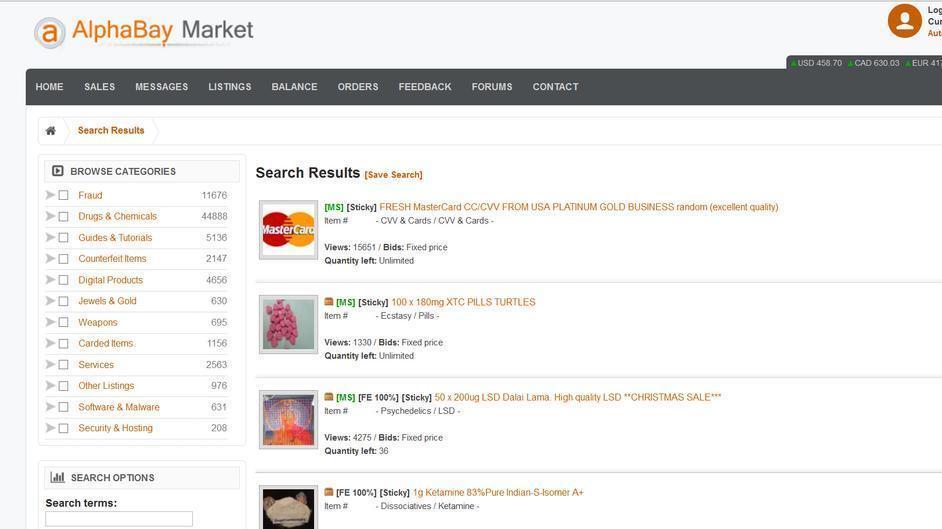Click the Save Search link
This screenshot has height=529, width=942.
coord(394,175)
